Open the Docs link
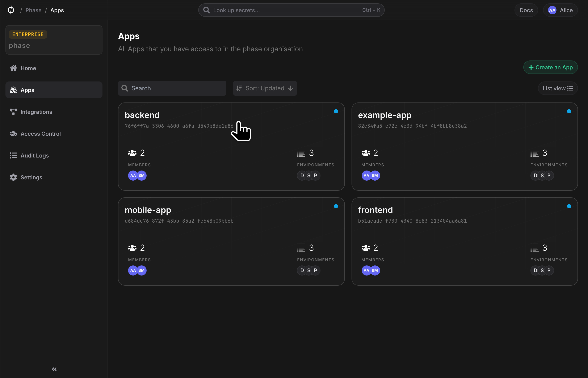This screenshot has width=588, height=378. [x=526, y=10]
